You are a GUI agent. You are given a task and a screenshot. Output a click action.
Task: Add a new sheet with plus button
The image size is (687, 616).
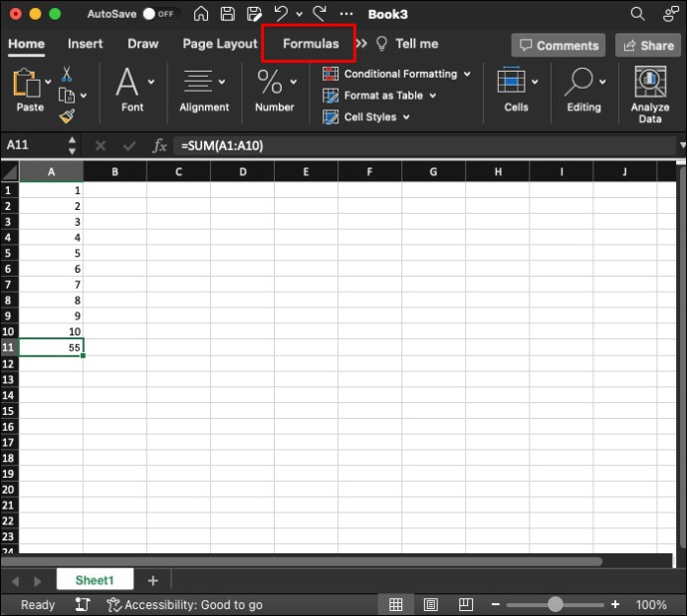coord(153,580)
